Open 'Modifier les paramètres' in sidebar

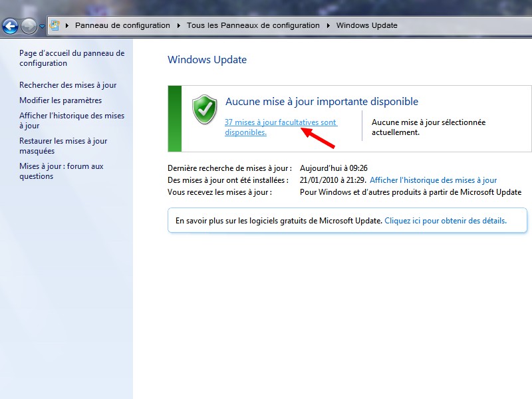(x=61, y=100)
